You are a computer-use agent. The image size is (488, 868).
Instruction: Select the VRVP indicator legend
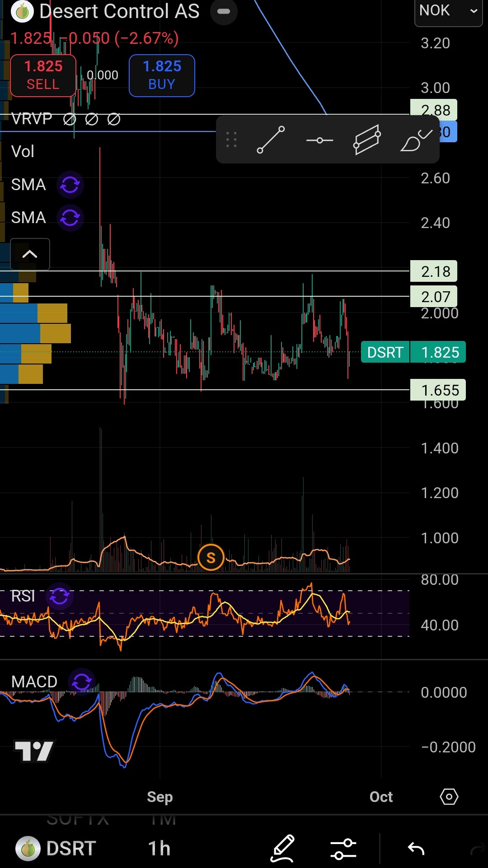point(32,119)
